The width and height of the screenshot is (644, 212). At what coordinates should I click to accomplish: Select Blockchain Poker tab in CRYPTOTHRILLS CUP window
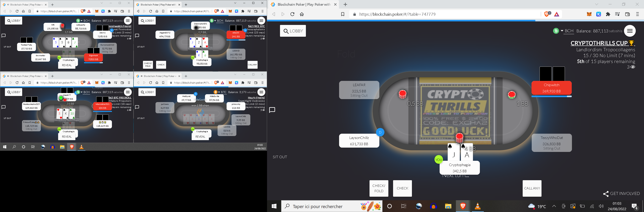click(304, 5)
